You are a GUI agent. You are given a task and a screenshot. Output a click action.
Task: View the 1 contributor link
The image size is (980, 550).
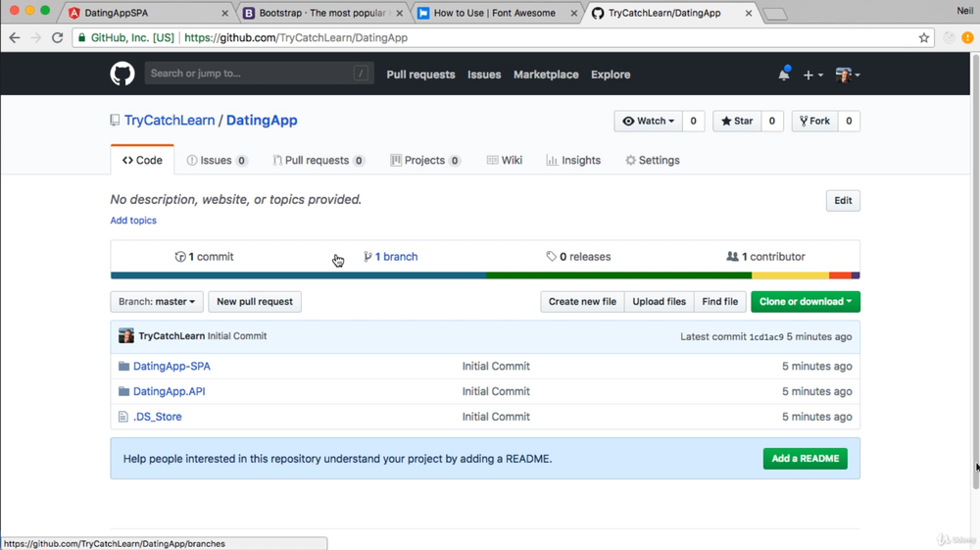coord(765,256)
